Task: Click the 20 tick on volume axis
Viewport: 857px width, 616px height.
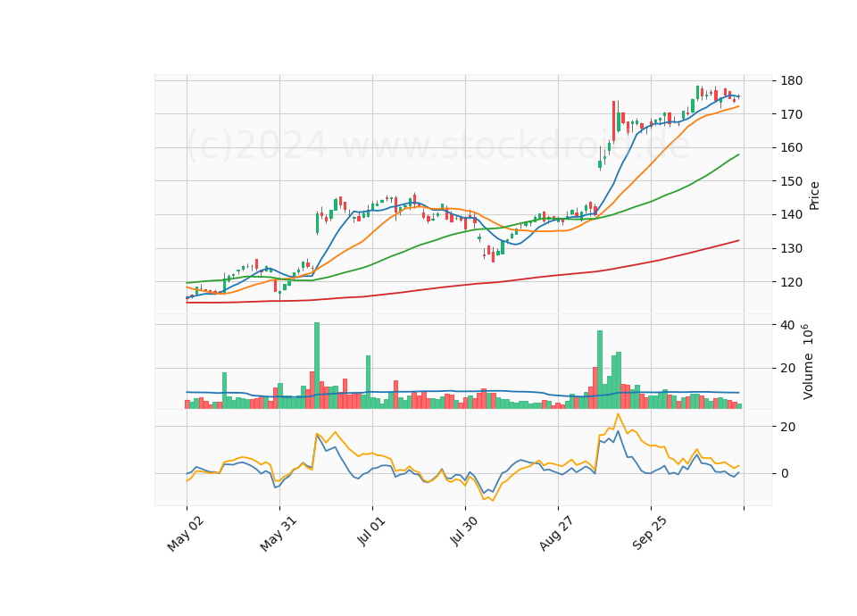Action: coord(787,369)
